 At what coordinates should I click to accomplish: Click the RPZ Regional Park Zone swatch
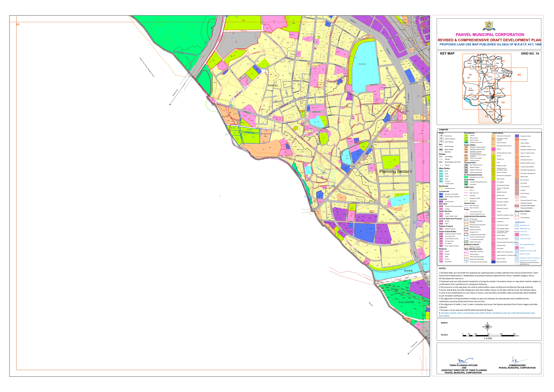click(466, 142)
